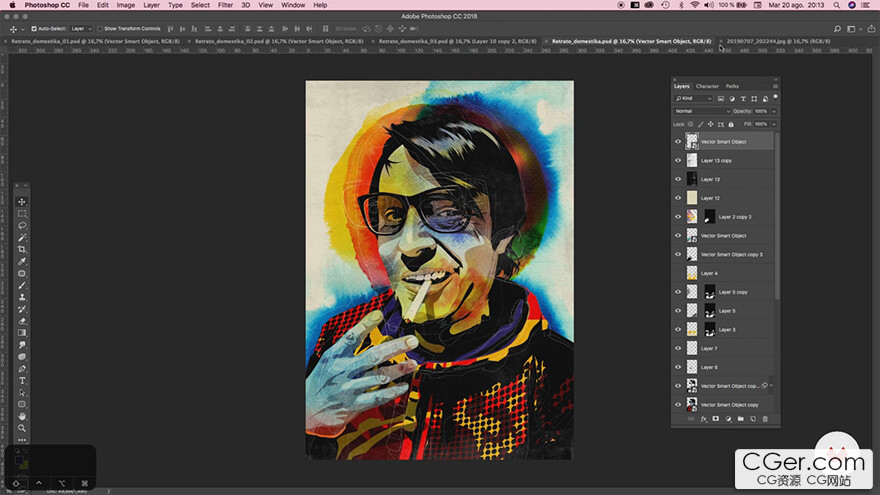This screenshot has width=880, height=495.
Task: Select the Crop tool
Action: [x=22, y=249]
